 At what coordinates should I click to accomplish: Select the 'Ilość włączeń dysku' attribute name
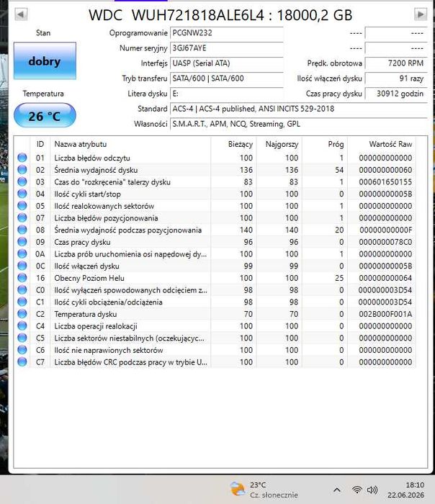point(86,266)
